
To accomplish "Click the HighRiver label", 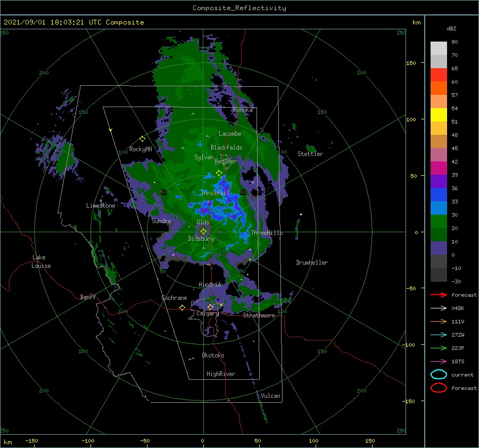I will click(221, 374).
